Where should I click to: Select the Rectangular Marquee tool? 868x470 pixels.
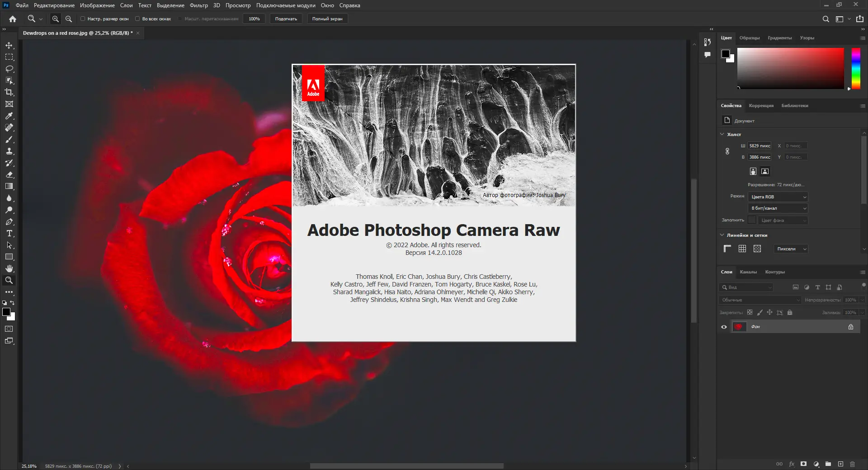pos(9,57)
